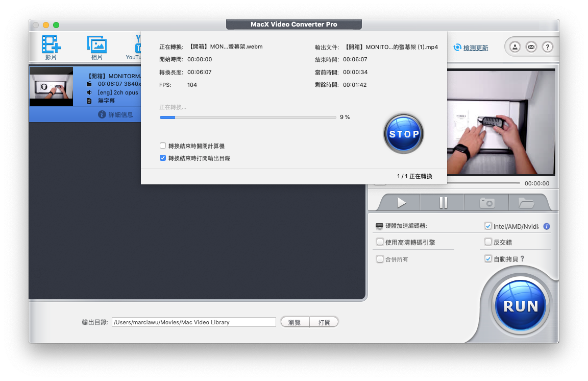Click the hardware accelerator chip icon

379,226
